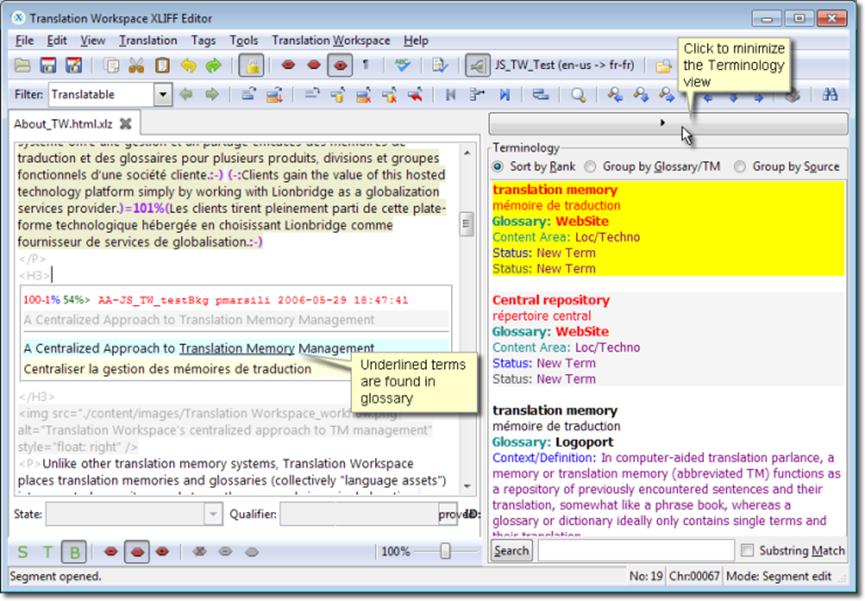865x601 pixels.
Task: Enable Substring Match
Action: click(x=747, y=550)
